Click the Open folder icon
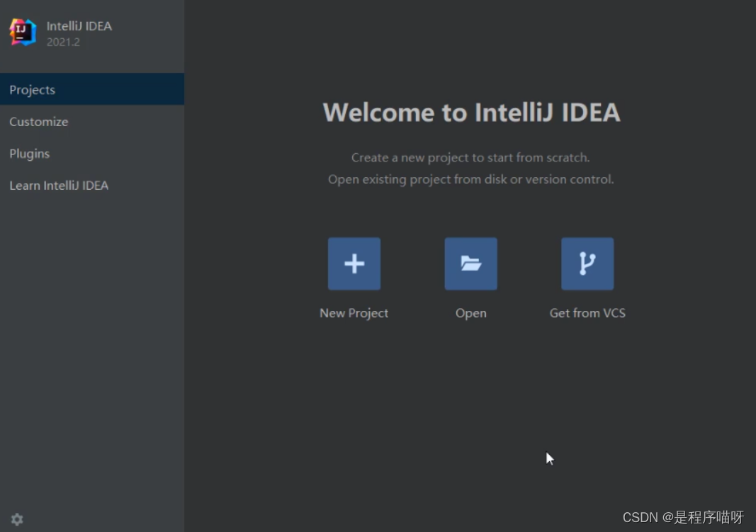This screenshot has width=756, height=532. [x=470, y=264]
